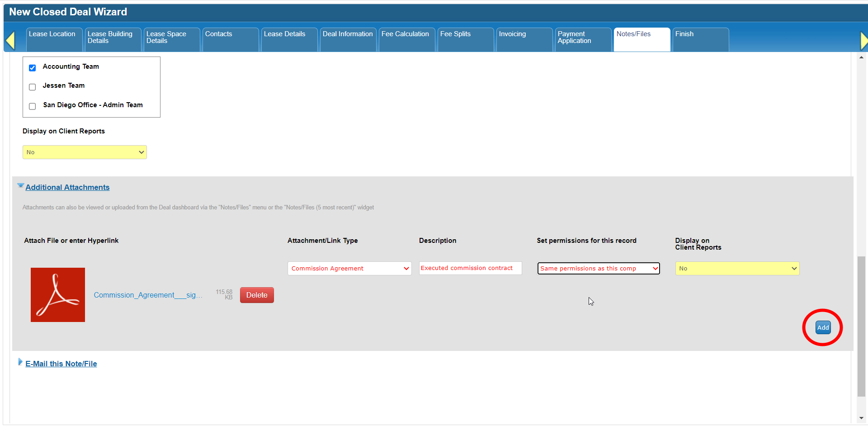Uncheck the Accounting Team checkbox

click(33, 68)
